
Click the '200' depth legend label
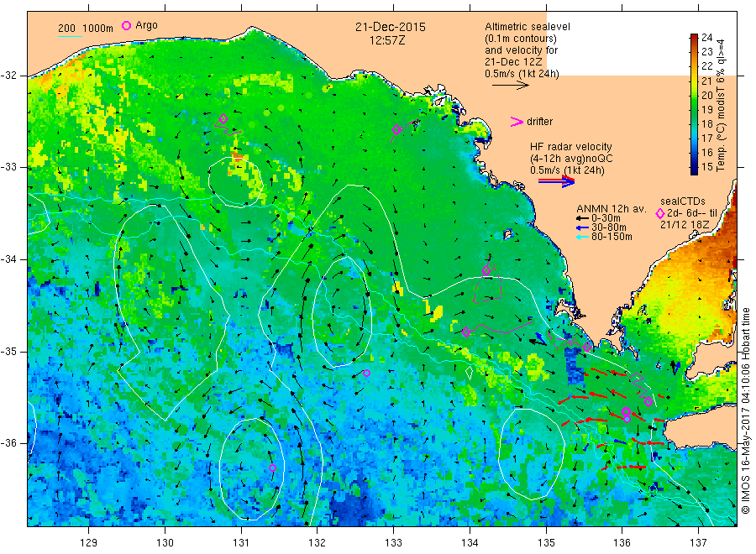[66, 29]
